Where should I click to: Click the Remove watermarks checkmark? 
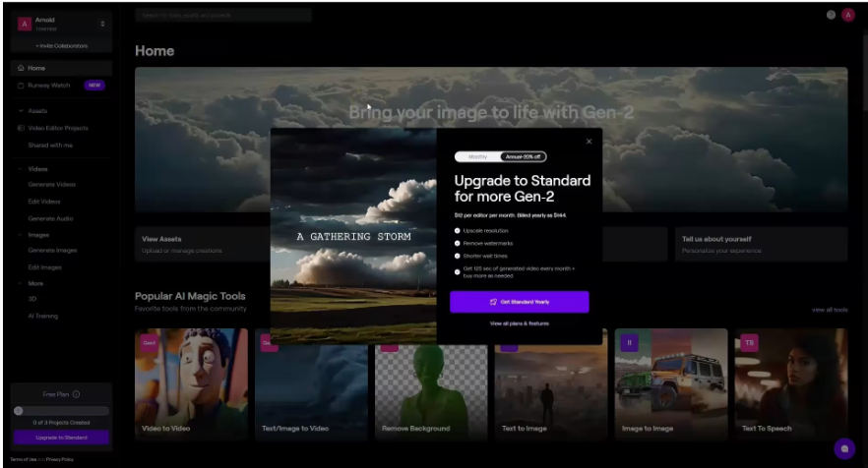click(458, 244)
